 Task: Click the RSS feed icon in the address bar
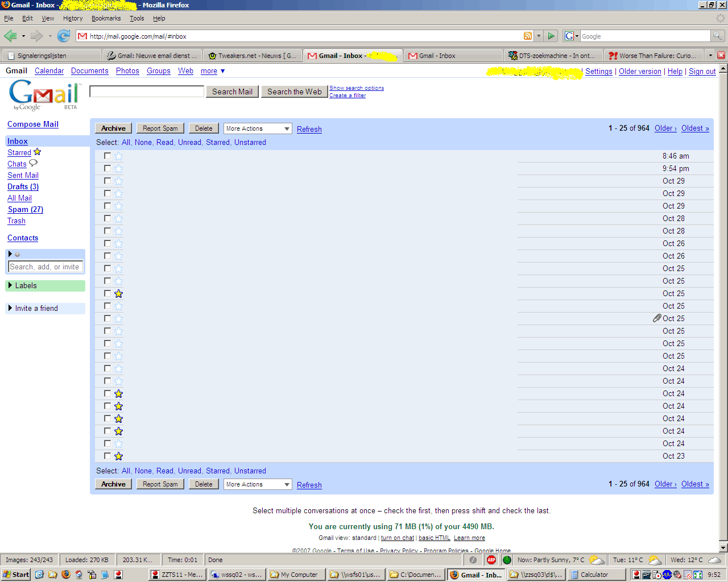[528, 36]
